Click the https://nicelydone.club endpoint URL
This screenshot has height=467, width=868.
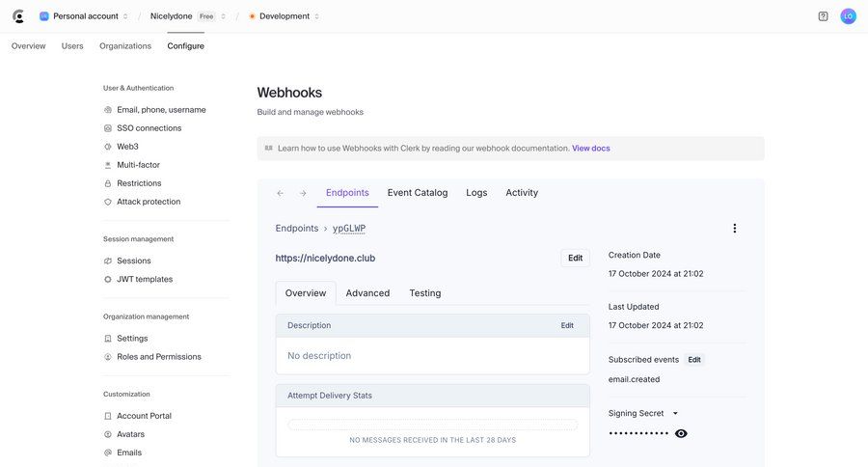pyautogui.click(x=325, y=259)
